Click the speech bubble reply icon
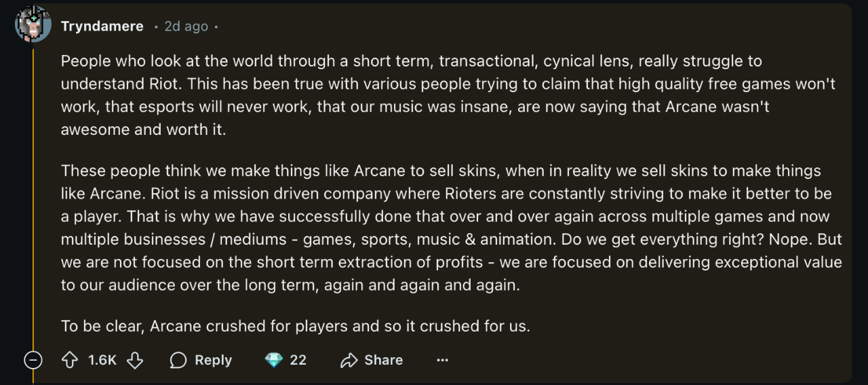The height and width of the screenshot is (385, 868). (x=178, y=361)
